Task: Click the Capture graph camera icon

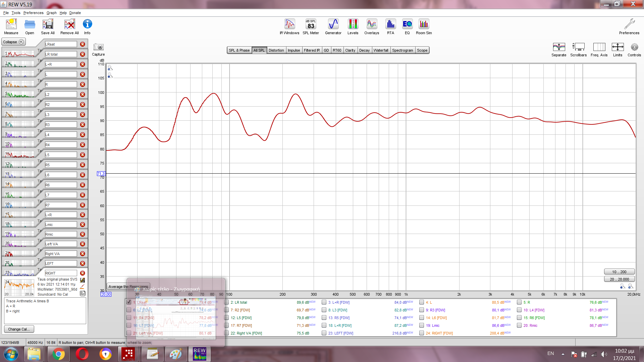Action: (98, 47)
